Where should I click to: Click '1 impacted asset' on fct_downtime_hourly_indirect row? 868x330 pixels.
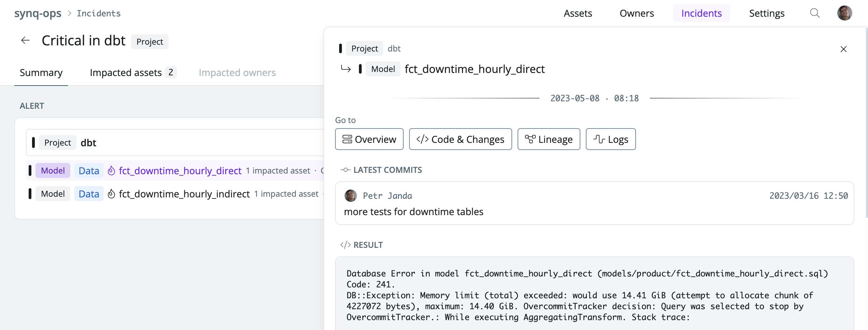tap(286, 194)
